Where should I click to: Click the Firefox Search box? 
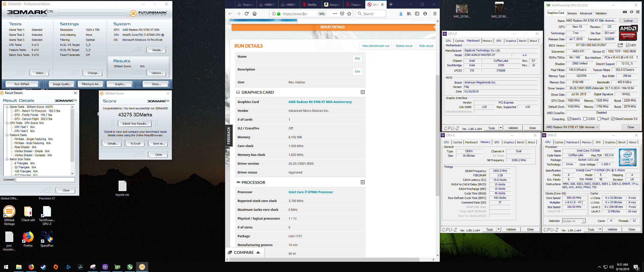[x=371, y=14]
